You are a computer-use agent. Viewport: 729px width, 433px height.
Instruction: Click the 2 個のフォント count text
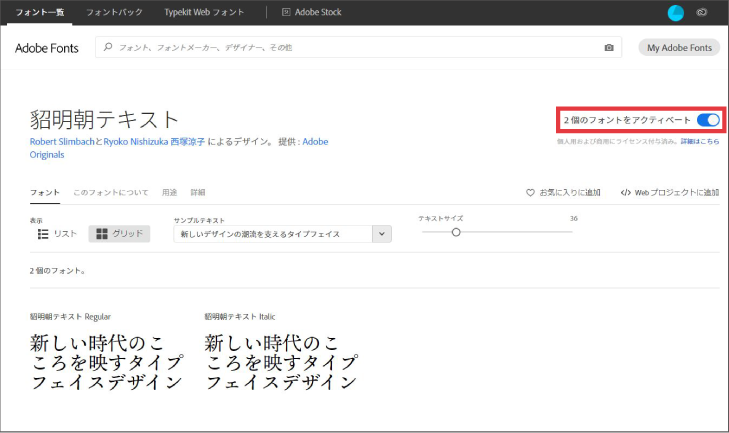pos(58,271)
